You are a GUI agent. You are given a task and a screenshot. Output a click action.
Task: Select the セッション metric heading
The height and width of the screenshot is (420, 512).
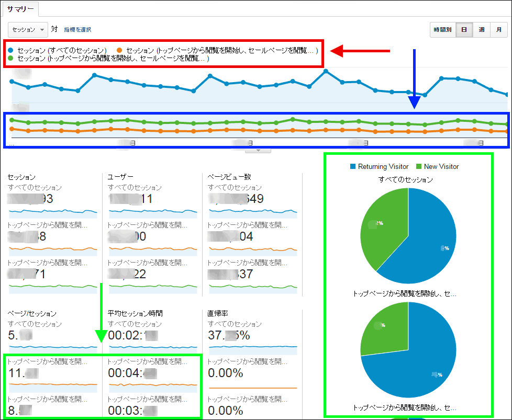21,177
